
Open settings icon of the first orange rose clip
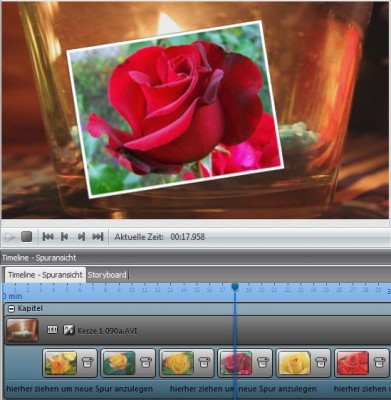pyautogui.click(x=88, y=362)
